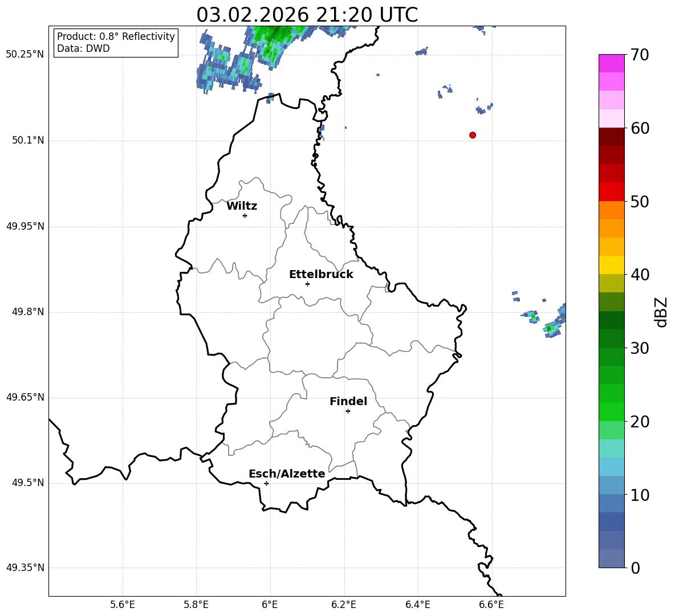The height and width of the screenshot is (616, 675).
Task: Click the dark red swatch below 60
Action: coord(611,137)
